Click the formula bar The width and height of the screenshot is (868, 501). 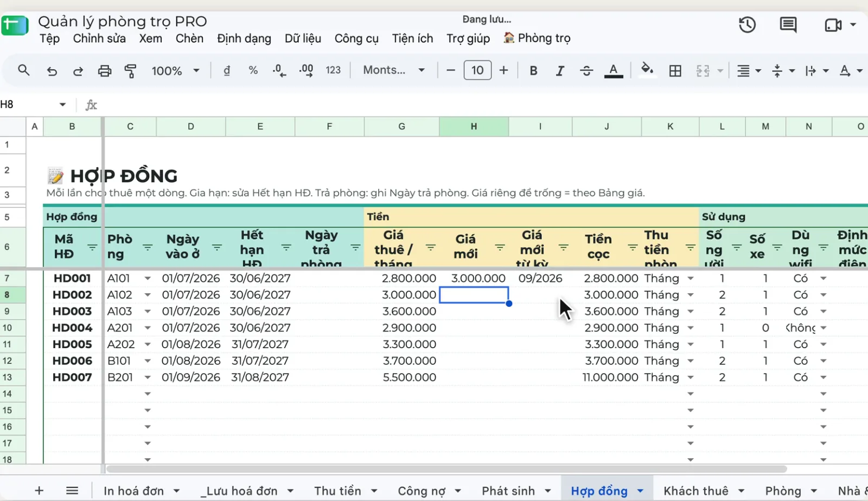[x=483, y=105]
